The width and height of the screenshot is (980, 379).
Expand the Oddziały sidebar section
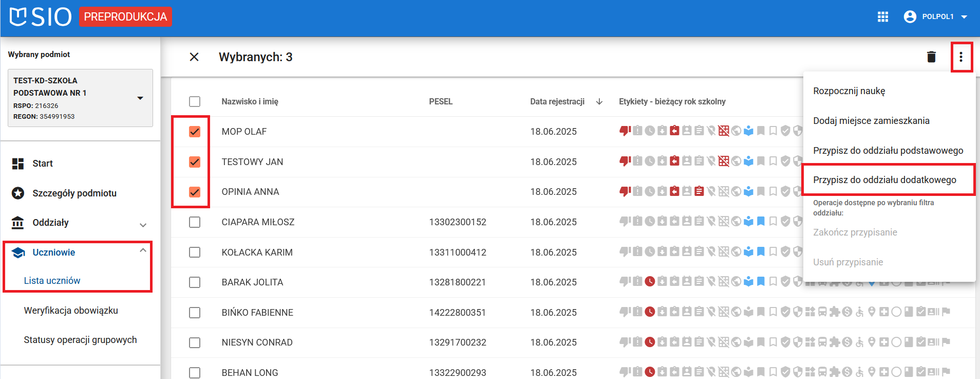[143, 225]
